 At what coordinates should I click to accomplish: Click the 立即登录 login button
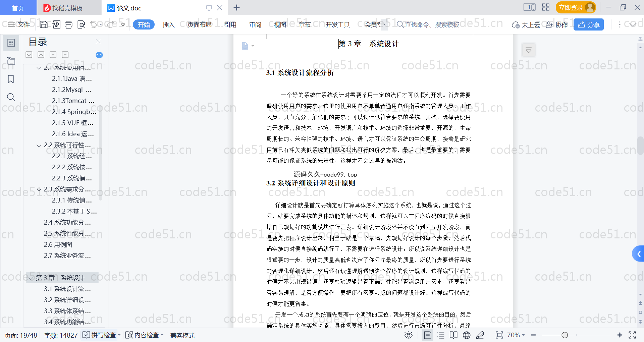(576, 7)
